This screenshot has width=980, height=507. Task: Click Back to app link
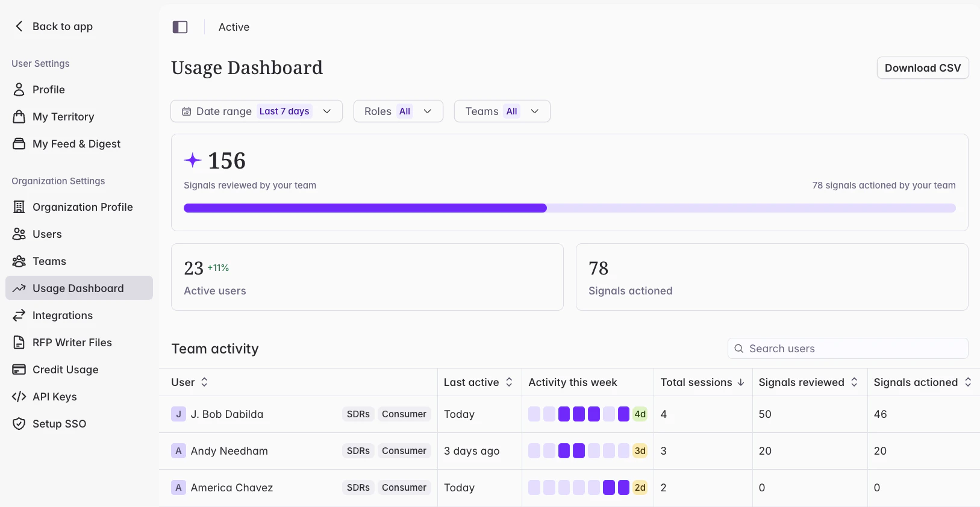pyautogui.click(x=54, y=26)
